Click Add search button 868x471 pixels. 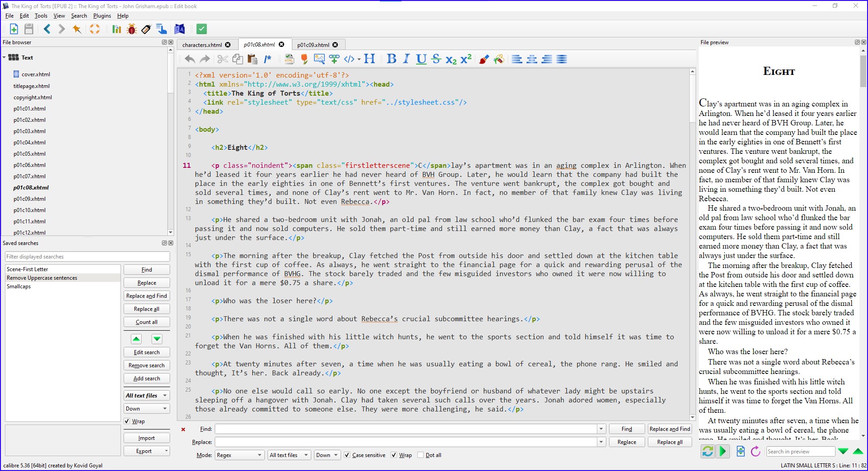click(147, 379)
